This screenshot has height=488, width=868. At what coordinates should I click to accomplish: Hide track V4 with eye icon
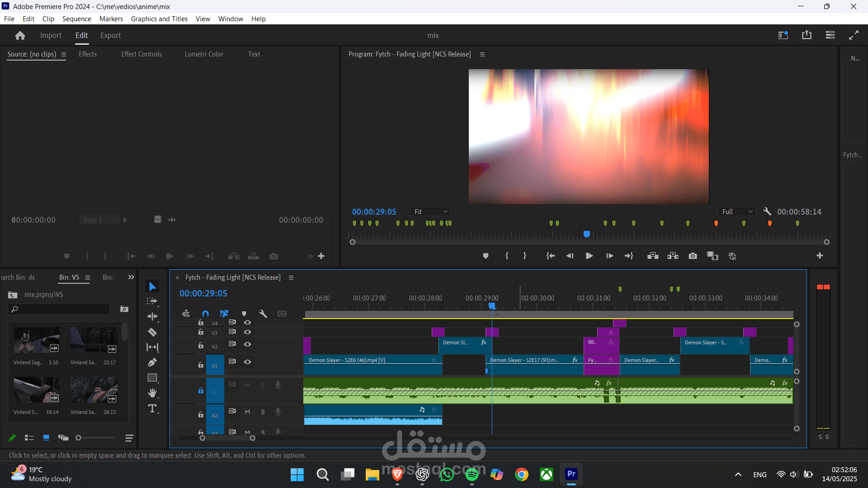coord(247,323)
